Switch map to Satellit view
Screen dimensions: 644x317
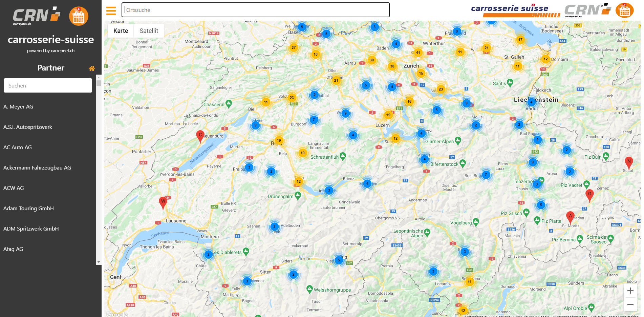pyautogui.click(x=149, y=31)
